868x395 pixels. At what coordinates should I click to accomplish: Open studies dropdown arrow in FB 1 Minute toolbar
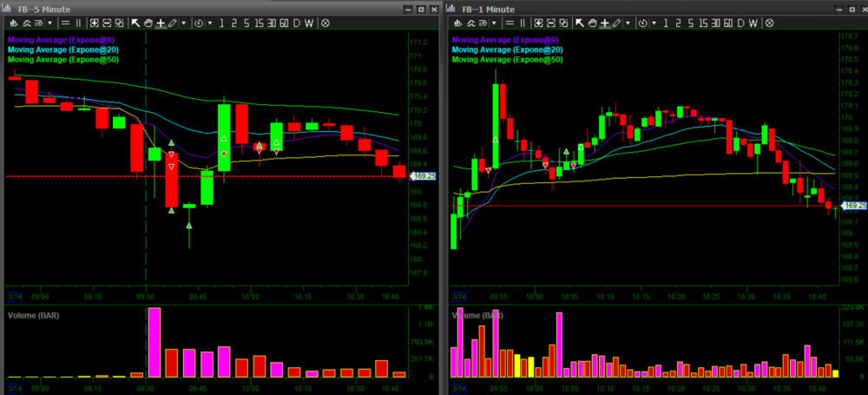(494, 23)
